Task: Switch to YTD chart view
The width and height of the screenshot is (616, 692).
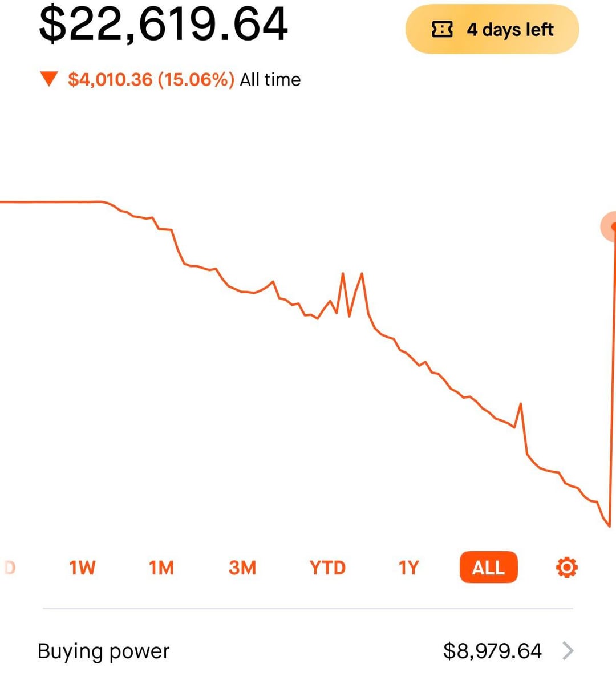Action: [x=327, y=568]
